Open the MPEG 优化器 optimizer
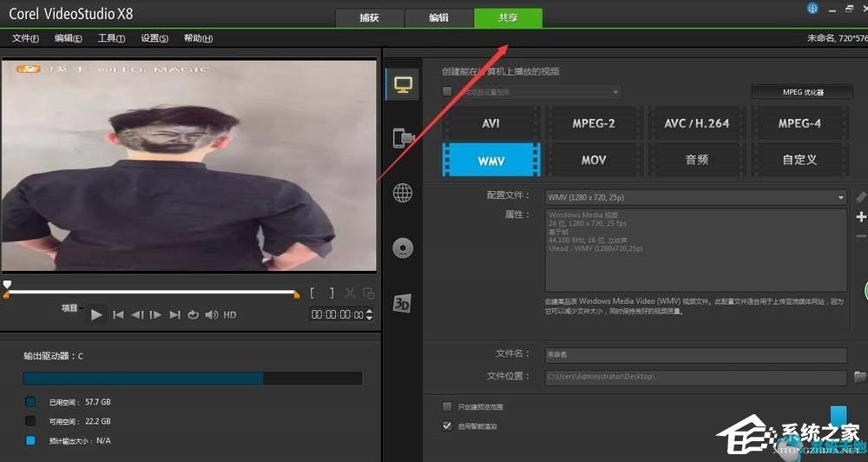Image resolution: width=868 pixels, height=462 pixels. 802,92
